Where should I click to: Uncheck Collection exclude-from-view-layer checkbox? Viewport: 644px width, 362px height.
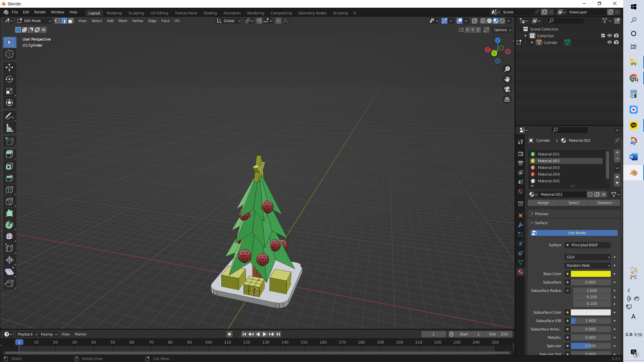click(603, 36)
